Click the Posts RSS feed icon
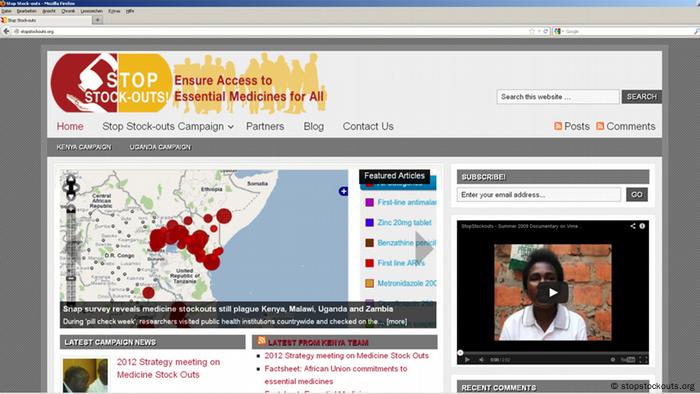Image resolution: width=700 pixels, height=394 pixels. point(558,126)
